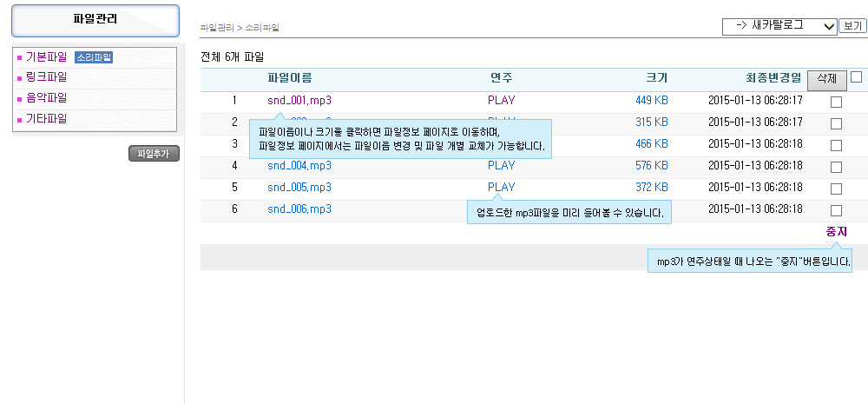
Task: Click the 449 KB size link
Action: tap(651, 101)
